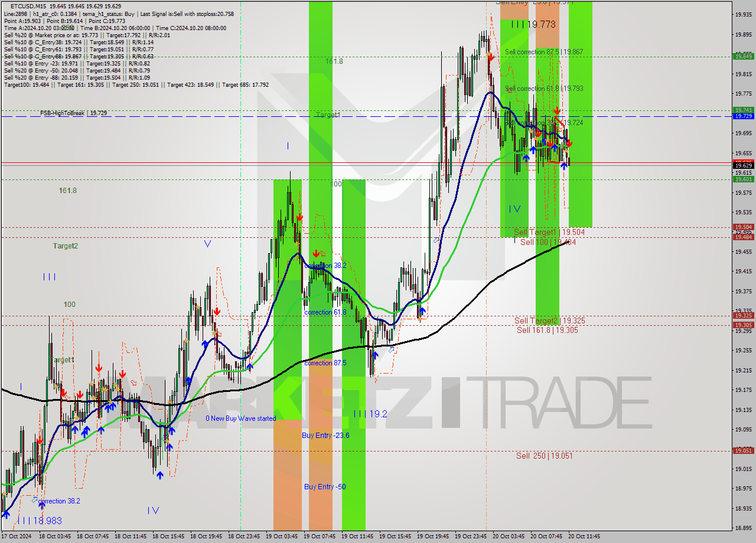Click the "FSB-HighToBreak | 19.729" label

pyautogui.click(x=74, y=112)
